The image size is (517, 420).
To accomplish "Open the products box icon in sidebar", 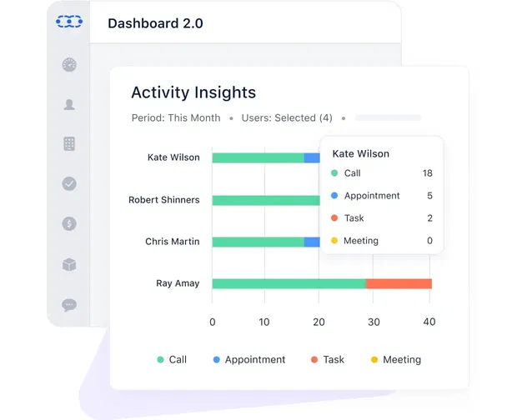I will tap(69, 264).
